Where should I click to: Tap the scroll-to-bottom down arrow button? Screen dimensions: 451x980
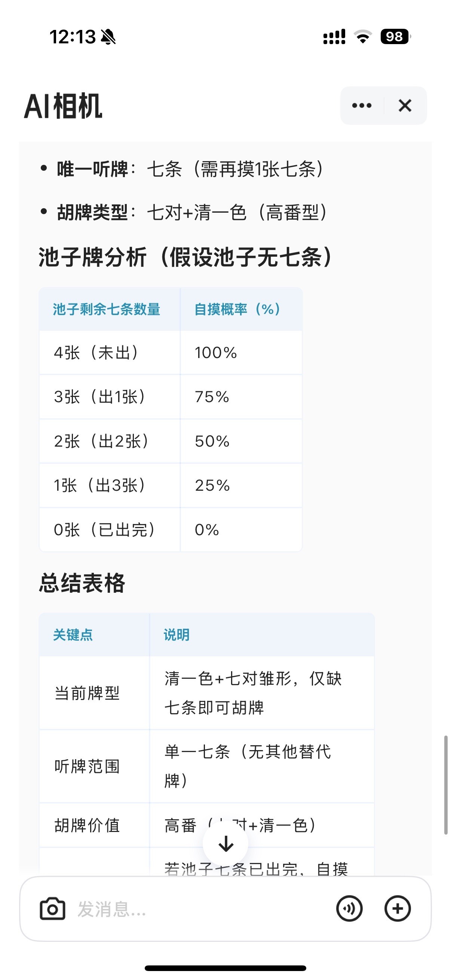(x=226, y=844)
